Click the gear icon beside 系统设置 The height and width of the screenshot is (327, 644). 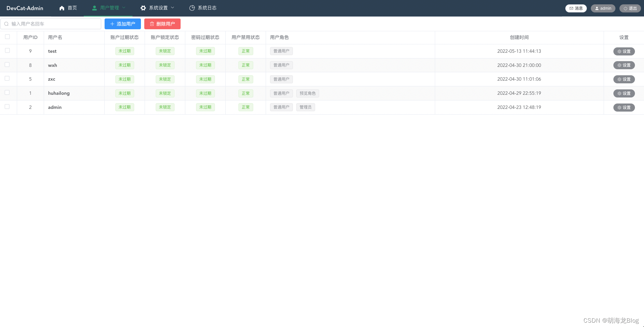pyautogui.click(x=143, y=8)
